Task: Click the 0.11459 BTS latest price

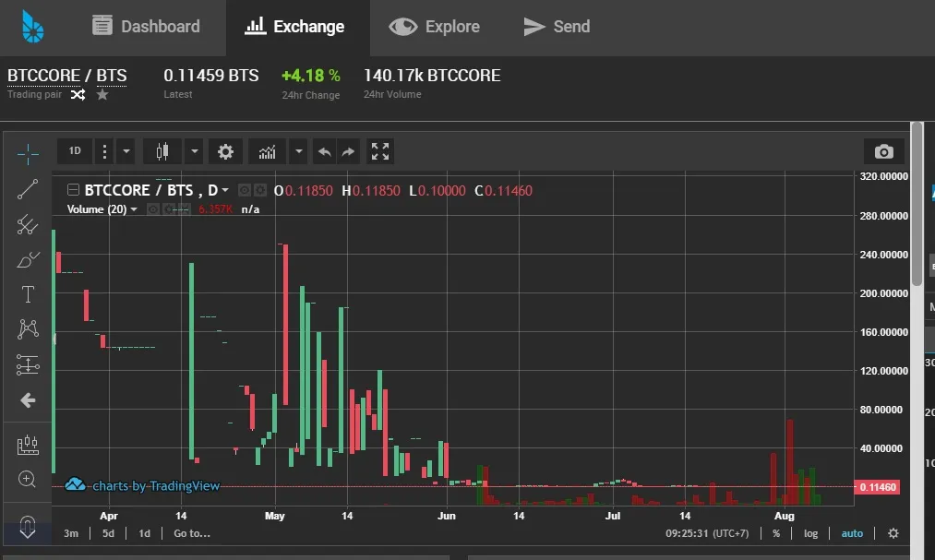Action: coord(211,76)
